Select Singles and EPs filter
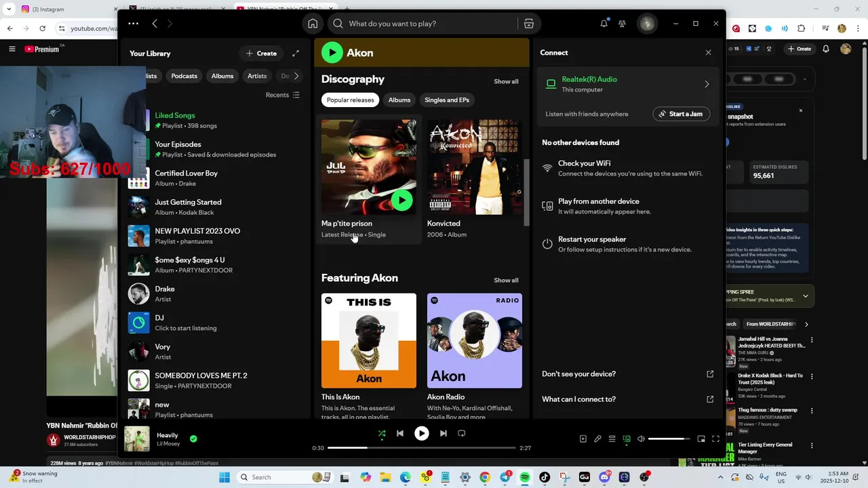Image resolution: width=868 pixels, height=488 pixels. point(447,100)
